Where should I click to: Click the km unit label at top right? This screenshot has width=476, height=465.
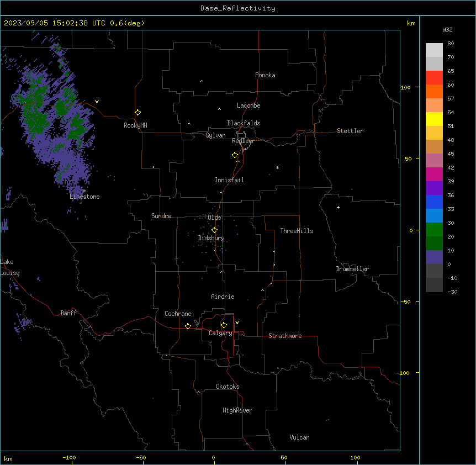click(x=411, y=23)
